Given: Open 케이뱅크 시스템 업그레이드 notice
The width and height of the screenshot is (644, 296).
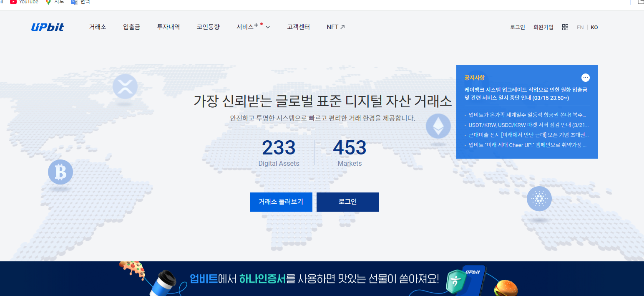Looking at the screenshot, I should [526, 94].
